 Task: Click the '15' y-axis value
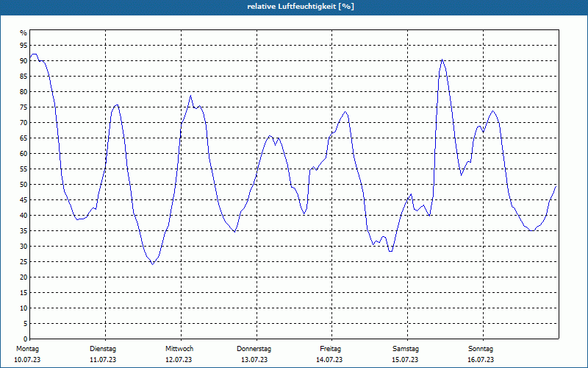pyautogui.click(x=24, y=292)
